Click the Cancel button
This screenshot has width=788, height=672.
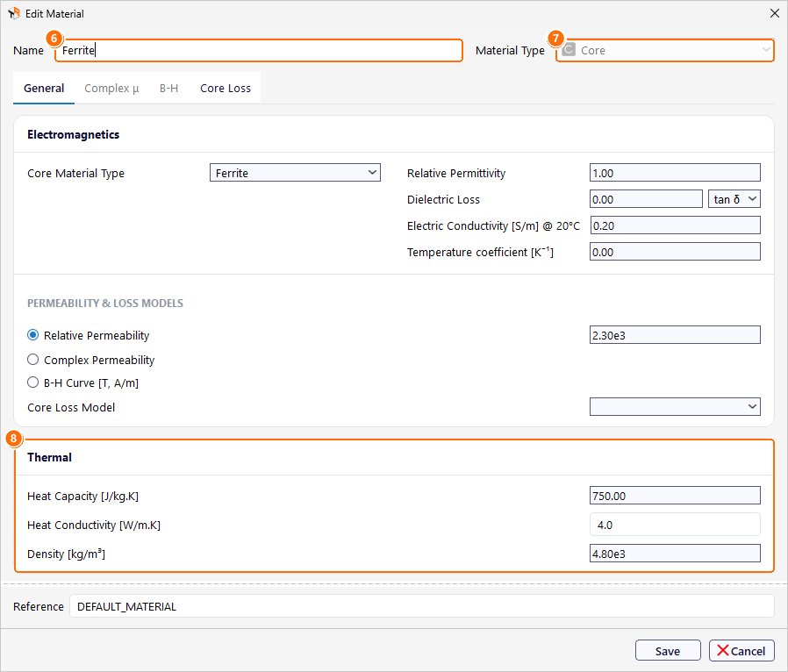[741, 651]
